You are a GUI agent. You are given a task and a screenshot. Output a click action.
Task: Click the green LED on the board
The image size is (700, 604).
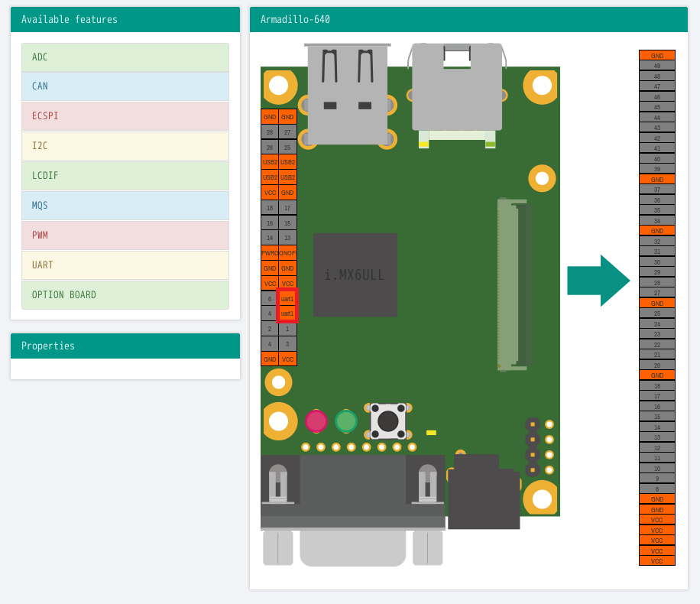click(346, 421)
